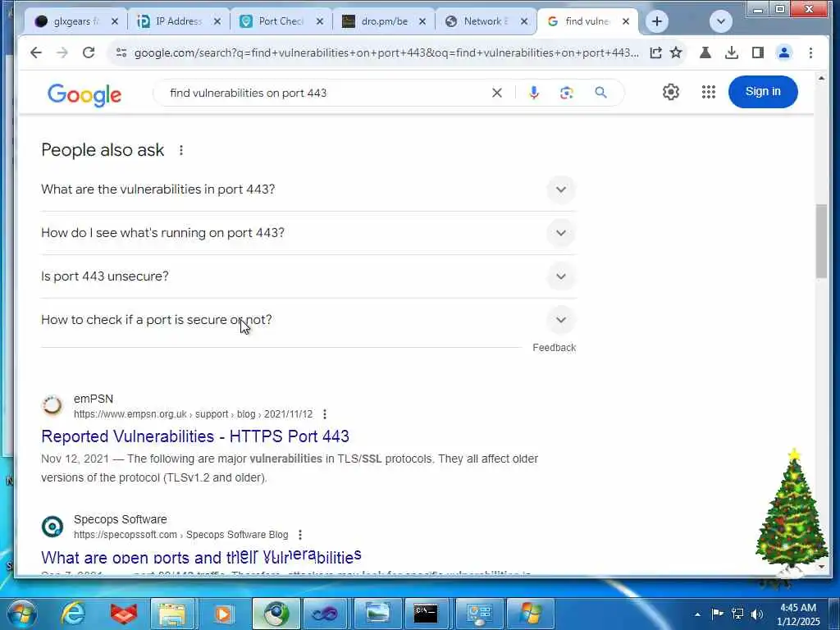This screenshot has height=630, width=840.
Task: Go back to the previous page
Action: coord(36,52)
